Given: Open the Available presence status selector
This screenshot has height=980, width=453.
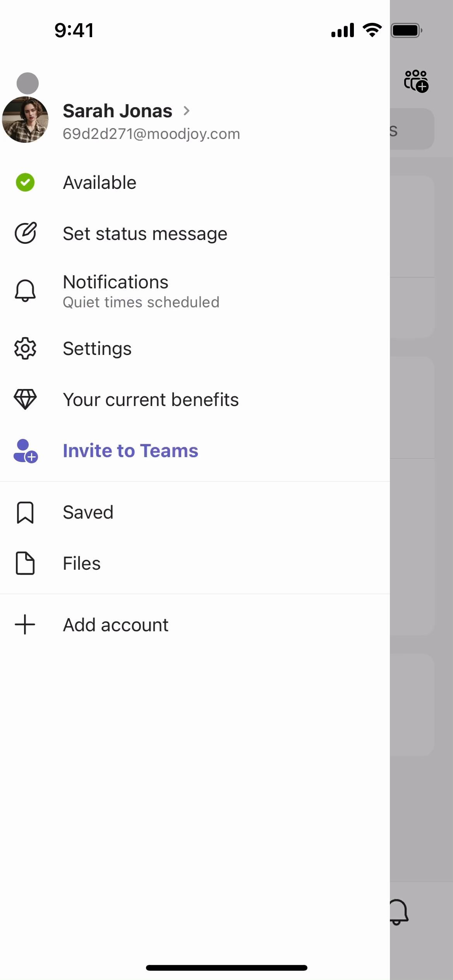Looking at the screenshot, I should pyautogui.click(x=100, y=183).
